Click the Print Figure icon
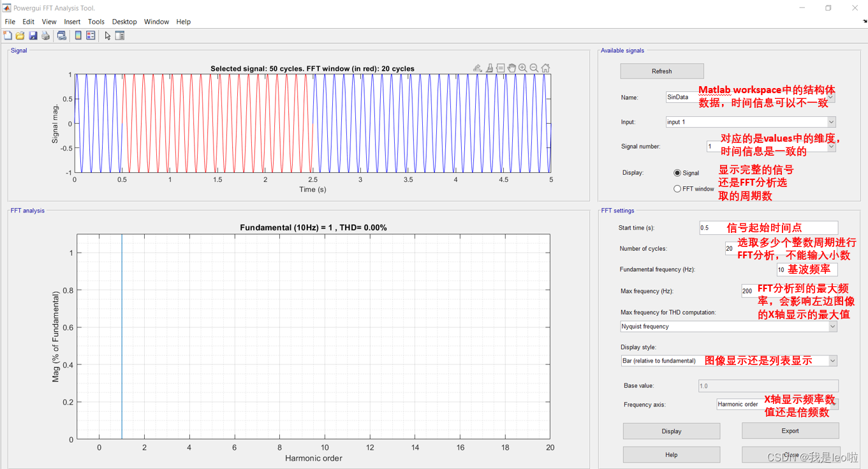The height and width of the screenshot is (469, 868). click(46, 36)
